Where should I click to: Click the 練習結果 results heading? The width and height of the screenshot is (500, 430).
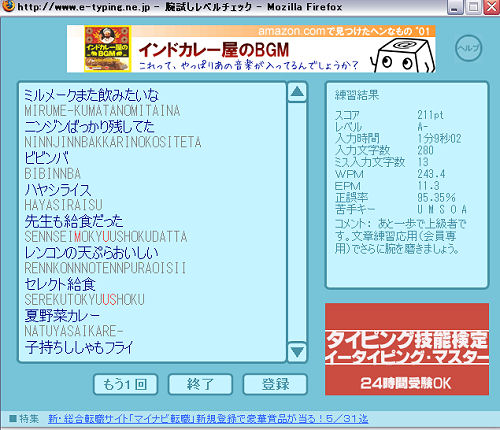tap(357, 95)
